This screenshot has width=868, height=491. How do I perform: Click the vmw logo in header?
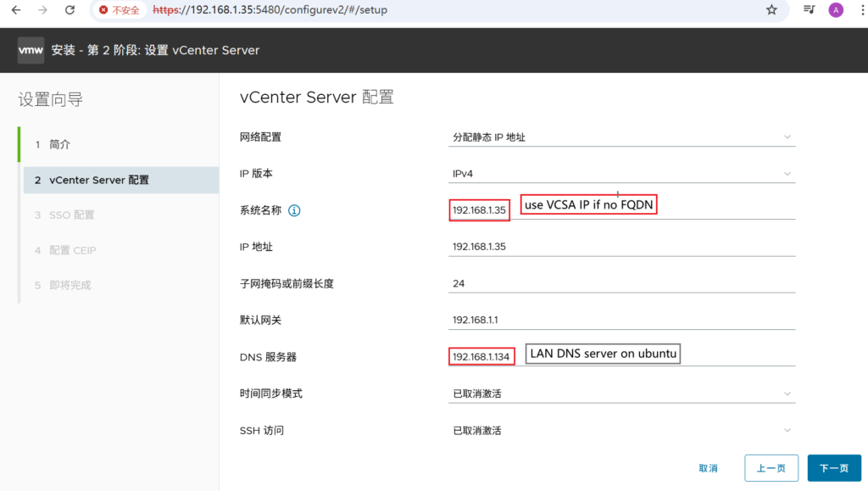click(31, 50)
